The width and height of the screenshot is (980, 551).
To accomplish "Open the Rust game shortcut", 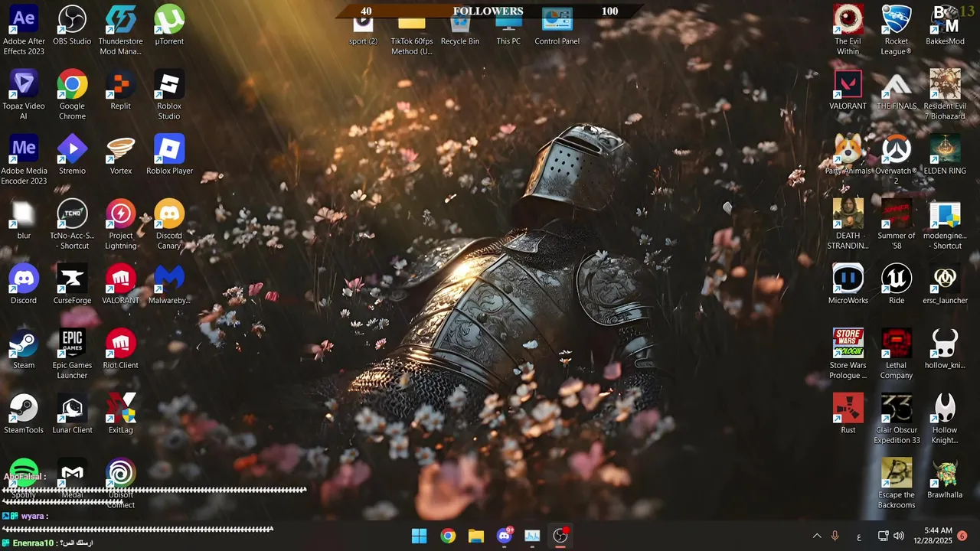I will point(848,415).
